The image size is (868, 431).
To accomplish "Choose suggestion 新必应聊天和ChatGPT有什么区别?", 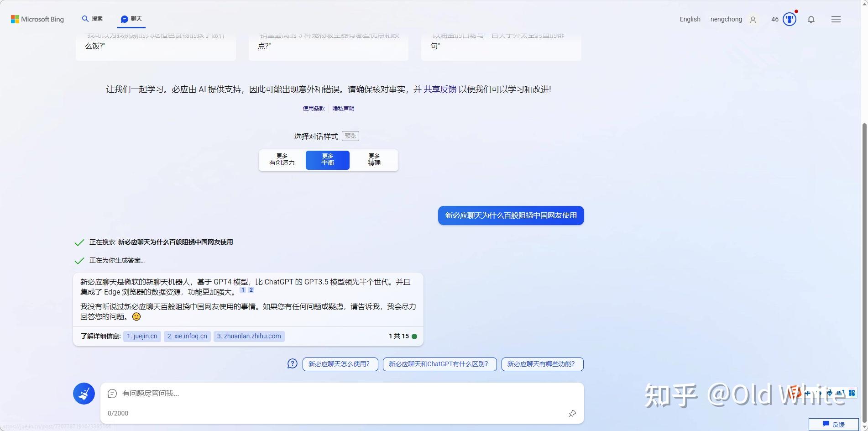I will pos(439,364).
